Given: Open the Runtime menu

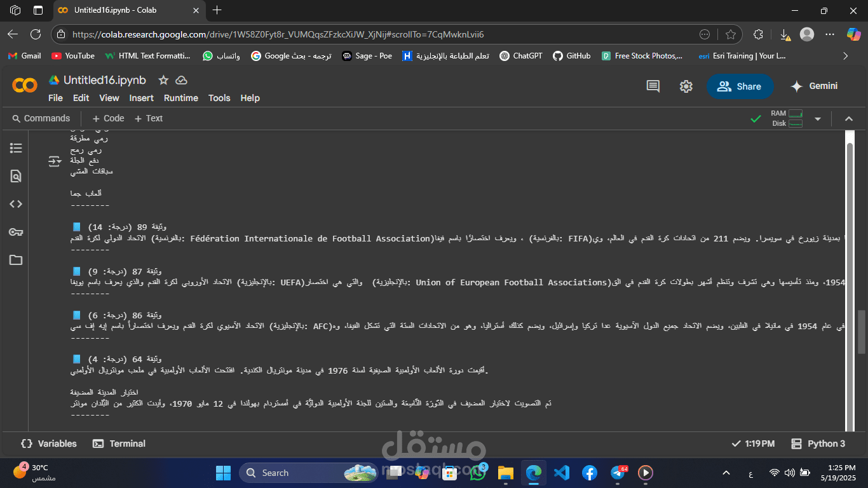Looking at the screenshot, I should pyautogui.click(x=180, y=98).
